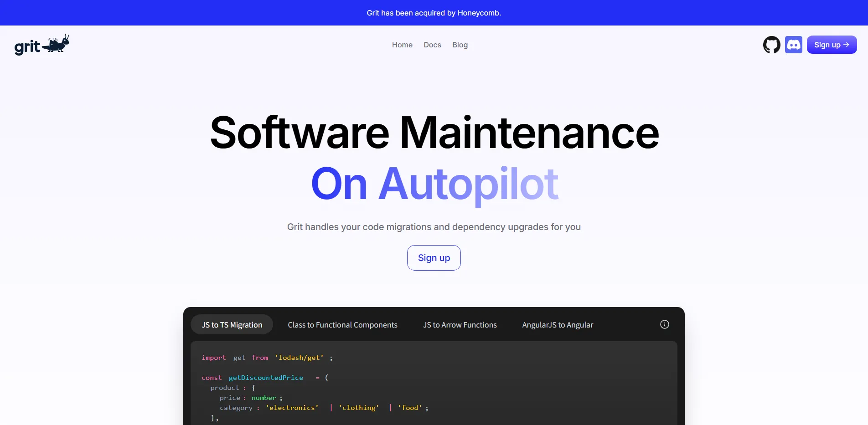The height and width of the screenshot is (425, 868).
Task: Click the grit ant logo
Action: (x=41, y=45)
